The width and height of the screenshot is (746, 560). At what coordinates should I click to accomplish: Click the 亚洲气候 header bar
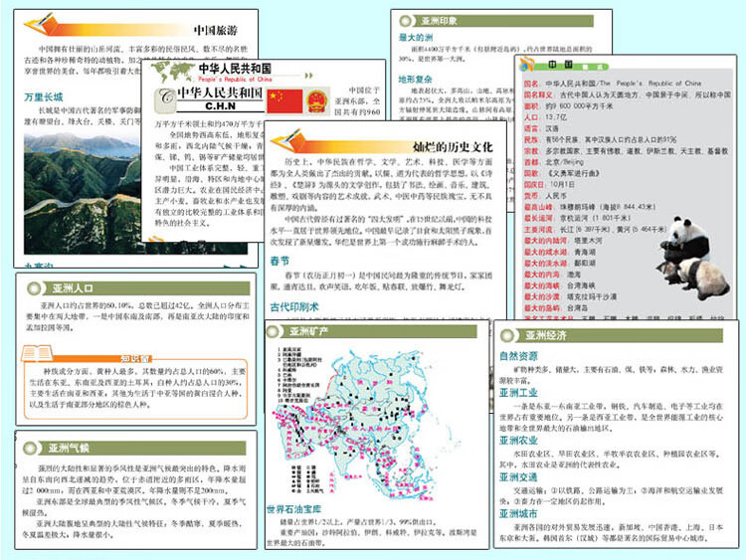tap(134, 449)
